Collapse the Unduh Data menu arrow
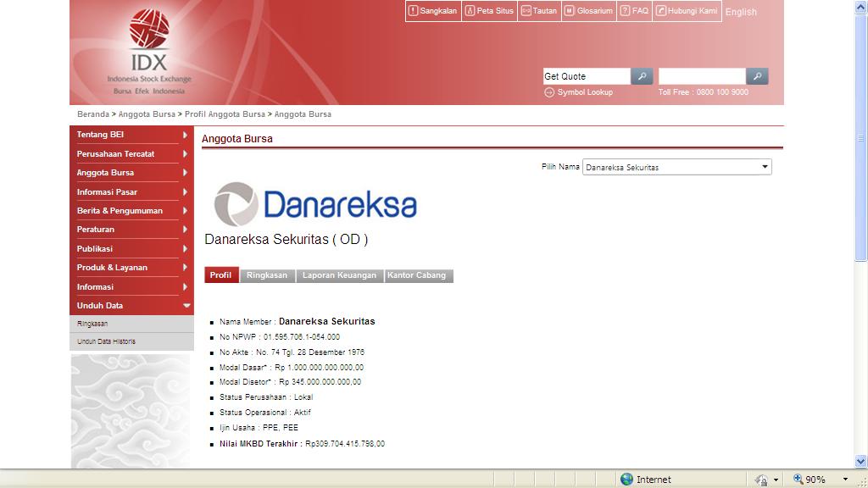The width and height of the screenshot is (868, 488). 186,305
